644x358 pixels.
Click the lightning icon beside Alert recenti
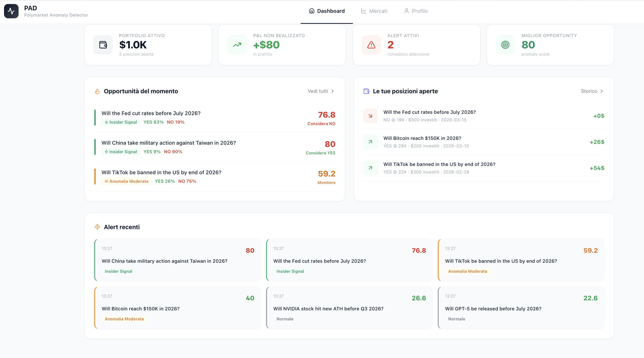tap(97, 227)
